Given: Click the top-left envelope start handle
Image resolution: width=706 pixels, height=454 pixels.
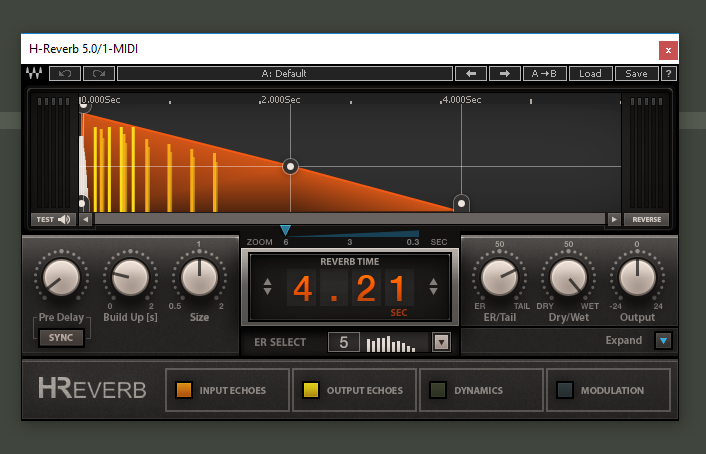Looking at the screenshot, I should pyautogui.click(x=84, y=106).
